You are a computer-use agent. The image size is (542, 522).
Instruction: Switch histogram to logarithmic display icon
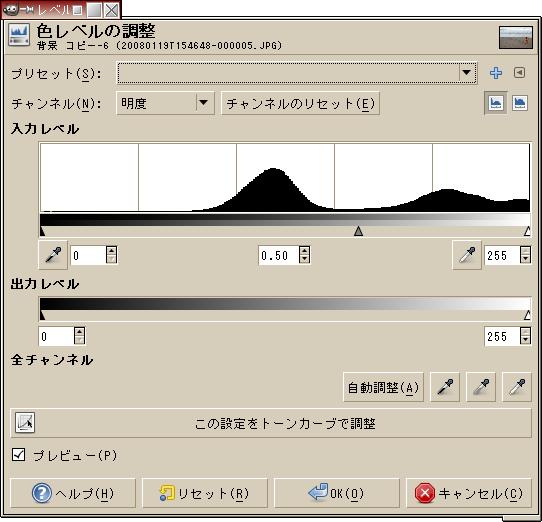[x=520, y=103]
